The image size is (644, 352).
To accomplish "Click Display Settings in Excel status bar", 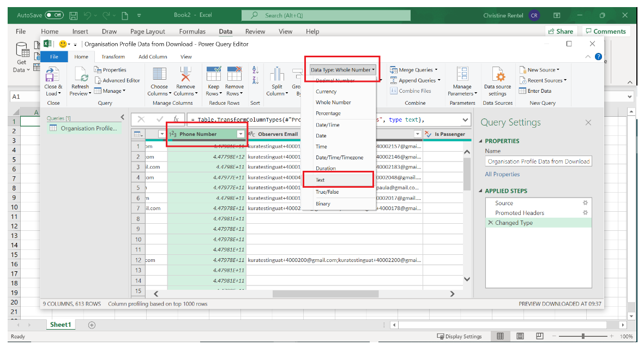I will coord(459,336).
